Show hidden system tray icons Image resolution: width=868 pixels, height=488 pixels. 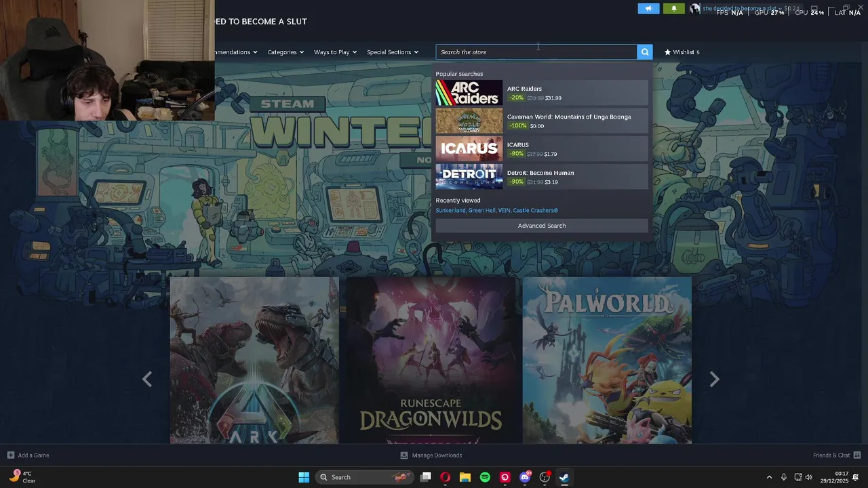(x=769, y=477)
